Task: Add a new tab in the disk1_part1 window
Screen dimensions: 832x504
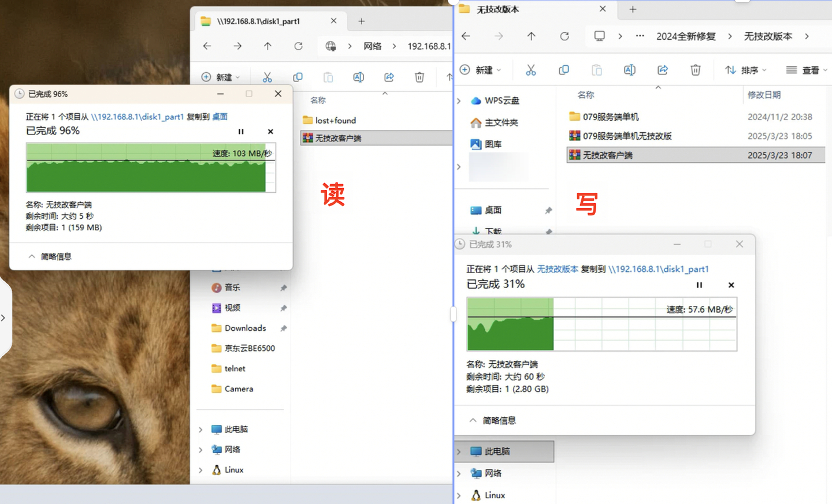Action: [361, 21]
